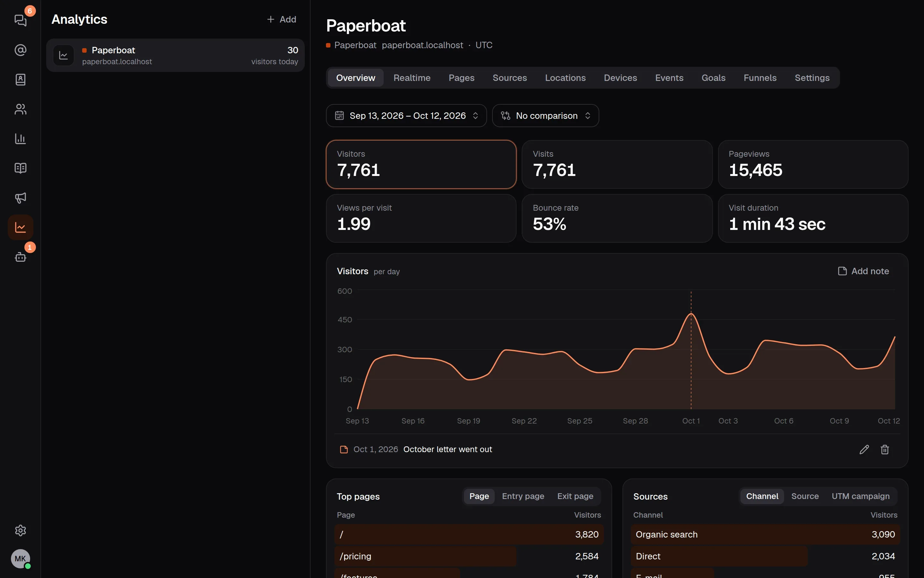Switch to the Sources tab
The image size is (924, 578).
click(509, 78)
